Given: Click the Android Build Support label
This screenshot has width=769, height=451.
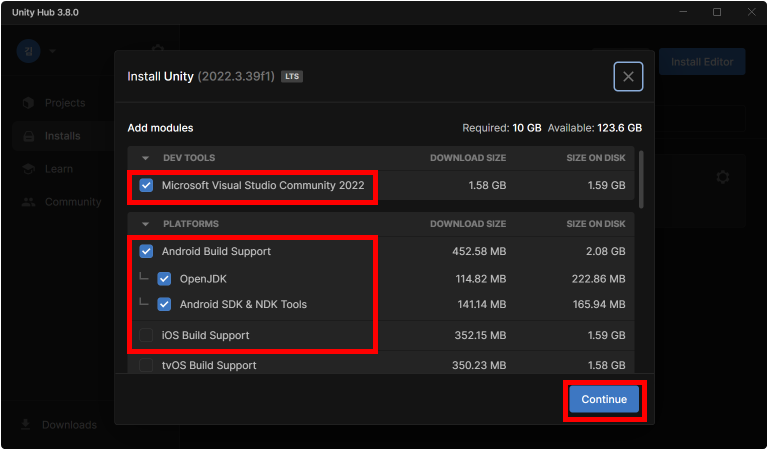Looking at the screenshot, I should click(216, 251).
